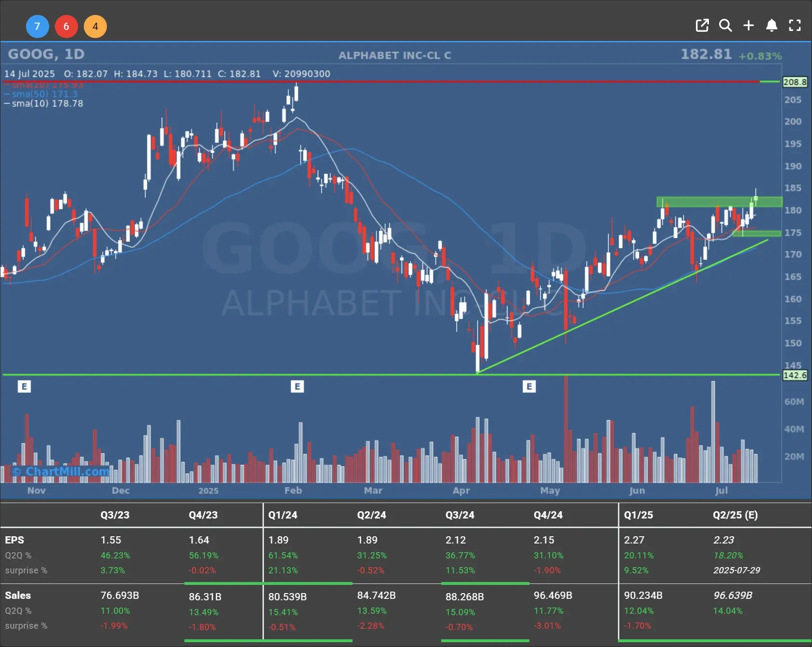Click the bell alert icon

tap(772, 26)
